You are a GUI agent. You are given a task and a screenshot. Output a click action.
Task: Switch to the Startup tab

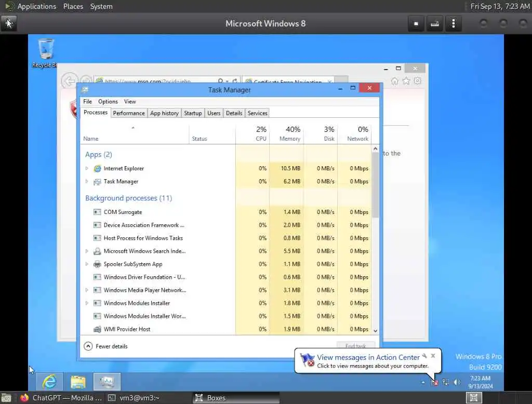193,113
